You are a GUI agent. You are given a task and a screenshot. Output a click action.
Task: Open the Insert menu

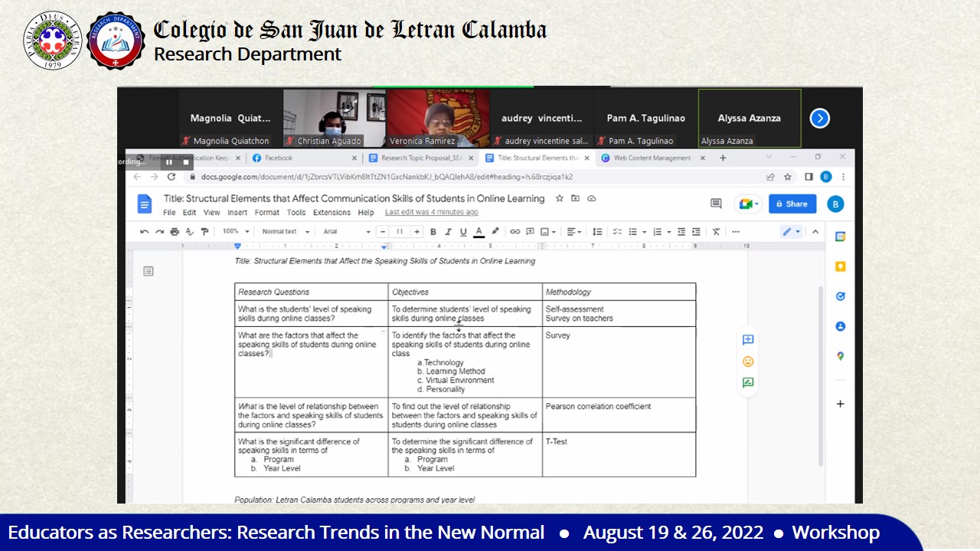pos(237,213)
